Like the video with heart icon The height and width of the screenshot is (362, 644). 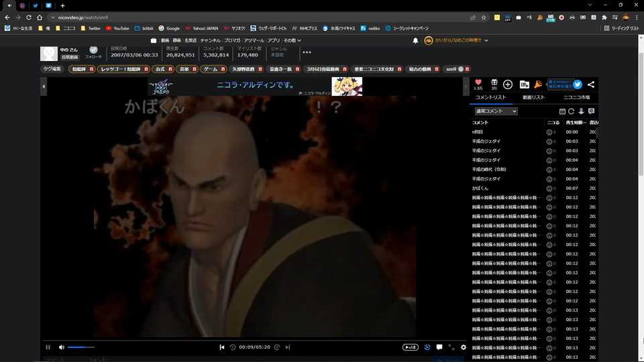tap(478, 83)
